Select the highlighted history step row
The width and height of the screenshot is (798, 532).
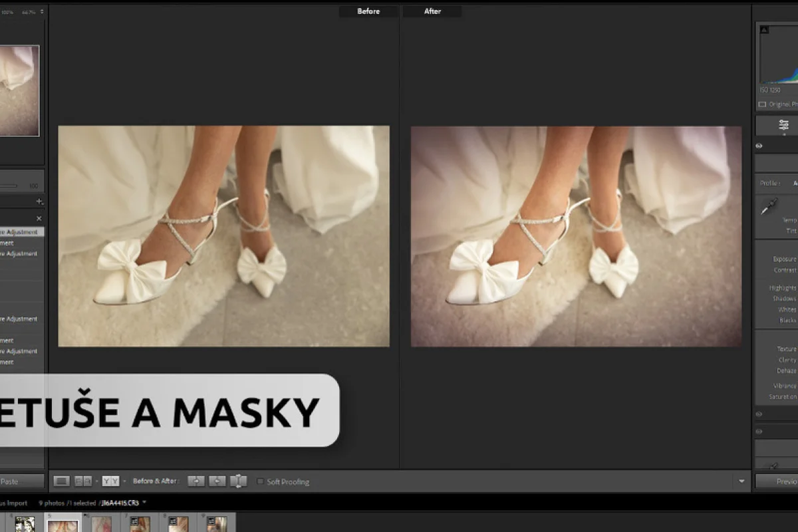pyautogui.click(x=22, y=232)
